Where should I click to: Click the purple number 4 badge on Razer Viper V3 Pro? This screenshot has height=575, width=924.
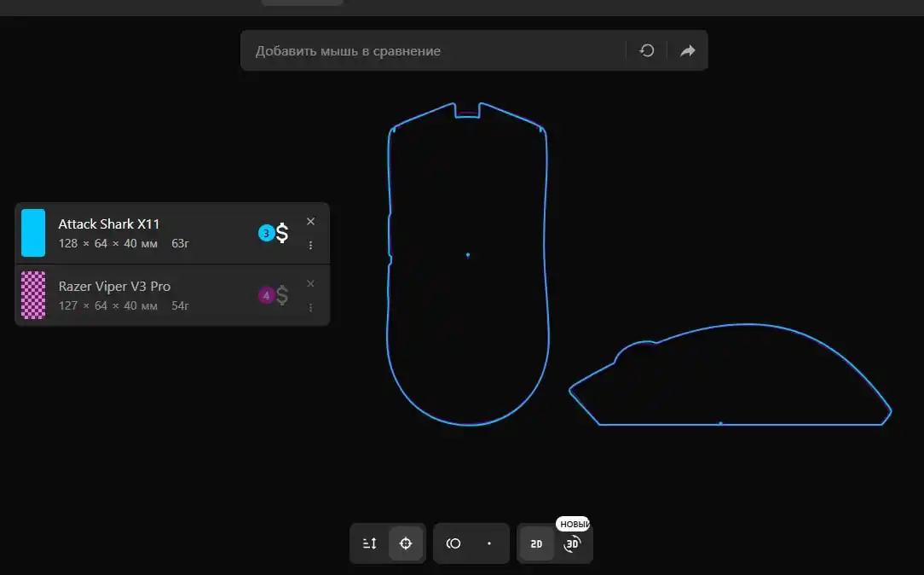coord(266,295)
